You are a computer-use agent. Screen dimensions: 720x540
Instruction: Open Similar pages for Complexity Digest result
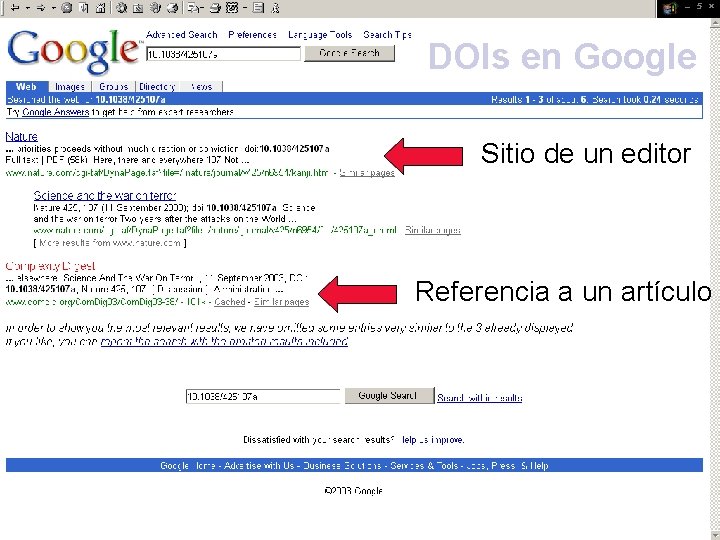coord(281,302)
